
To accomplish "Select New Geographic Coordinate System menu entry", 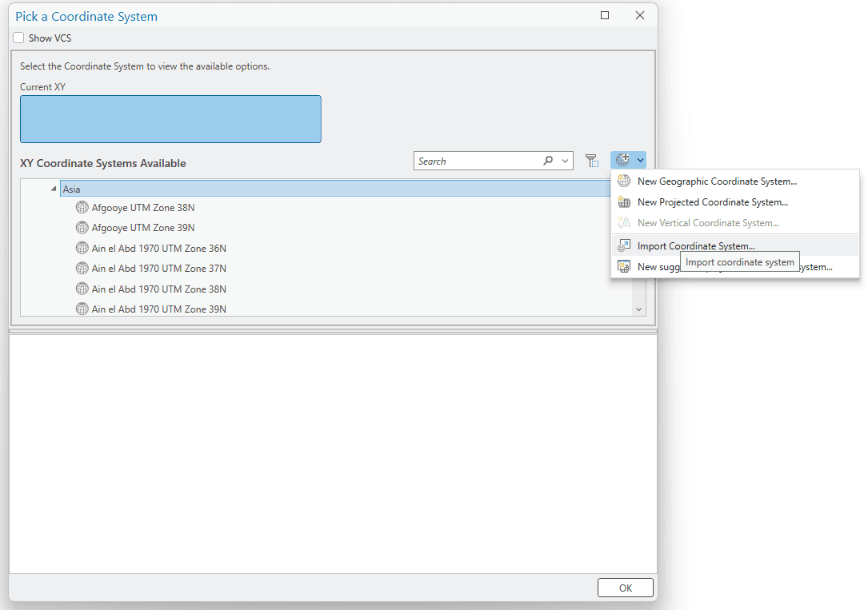I will click(x=716, y=181).
